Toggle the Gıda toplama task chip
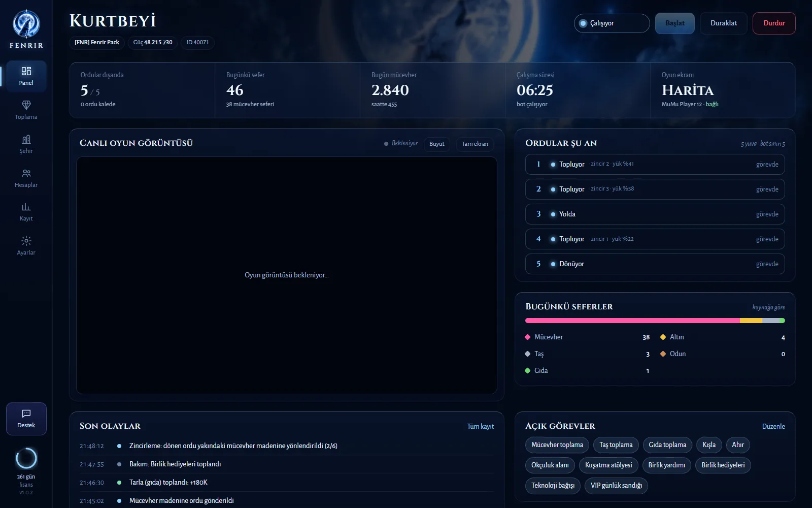The height and width of the screenshot is (508, 812). [667, 445]
